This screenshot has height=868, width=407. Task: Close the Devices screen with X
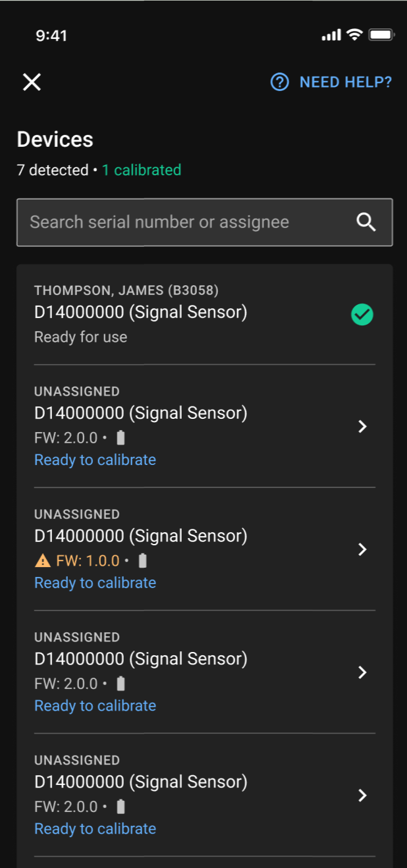pyautogui.click(x=32, y=82)
